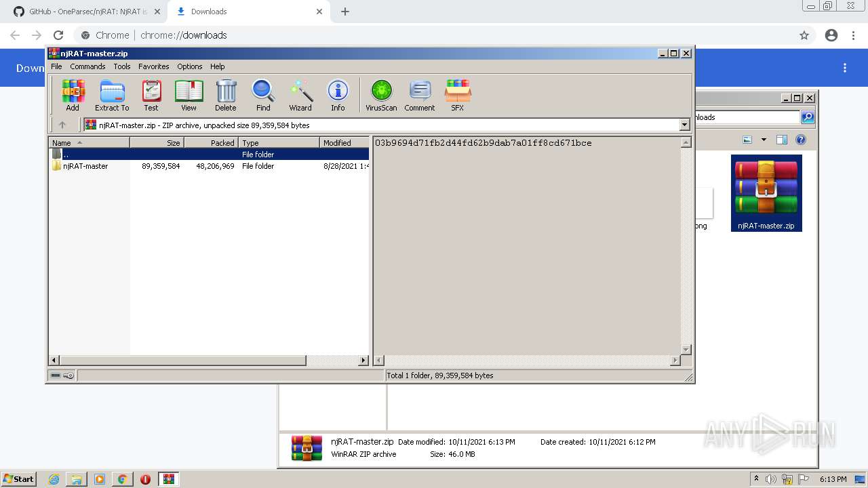Viewport: 868px width, 488px height.
Task: Open the Commands menu
Action: (x=87, y=66)
